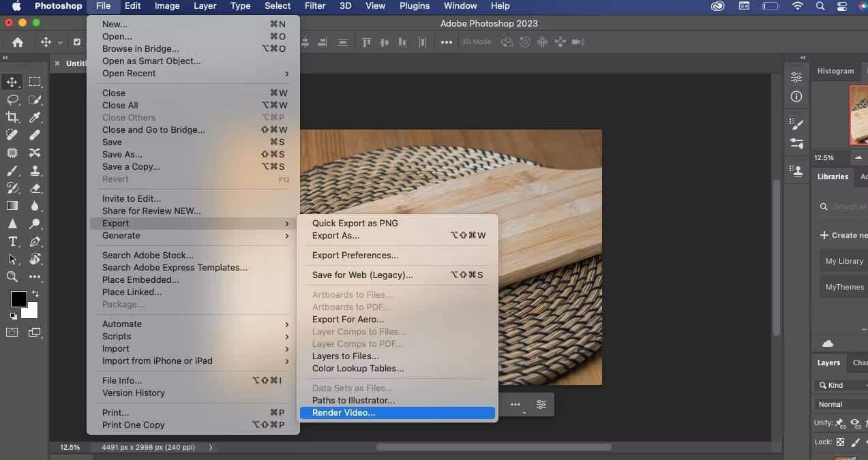Image resolution: width=868 pixels, height=460 pixels.
Task: Click Render Video in Export submenu
Action: click(344, 413)
